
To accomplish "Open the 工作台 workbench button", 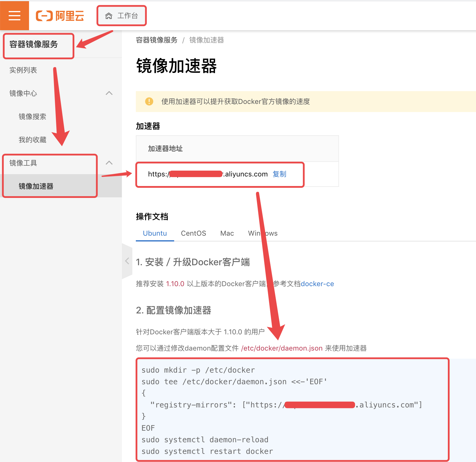I will [x=122, y=16].
